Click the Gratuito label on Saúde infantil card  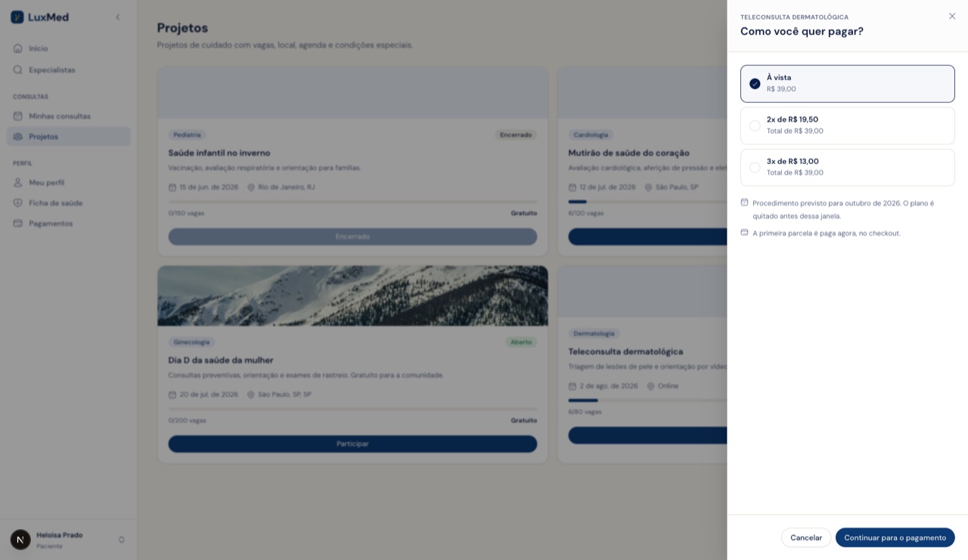pos(523,213)
